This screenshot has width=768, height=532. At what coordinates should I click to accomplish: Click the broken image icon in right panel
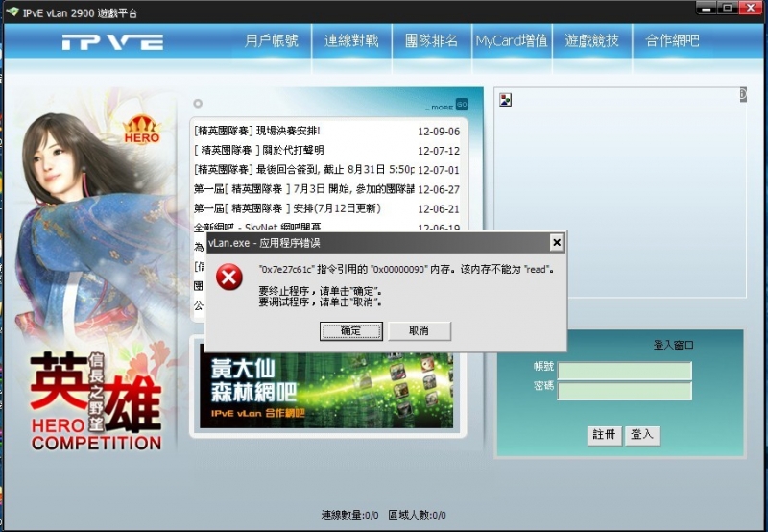pyautogui.click(x=506, y=100)
